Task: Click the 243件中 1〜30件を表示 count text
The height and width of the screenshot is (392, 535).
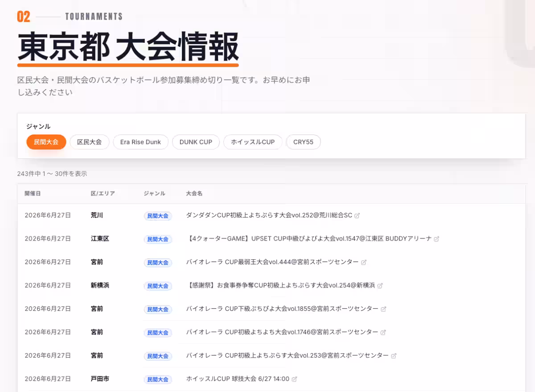Action: click(52, 174)
